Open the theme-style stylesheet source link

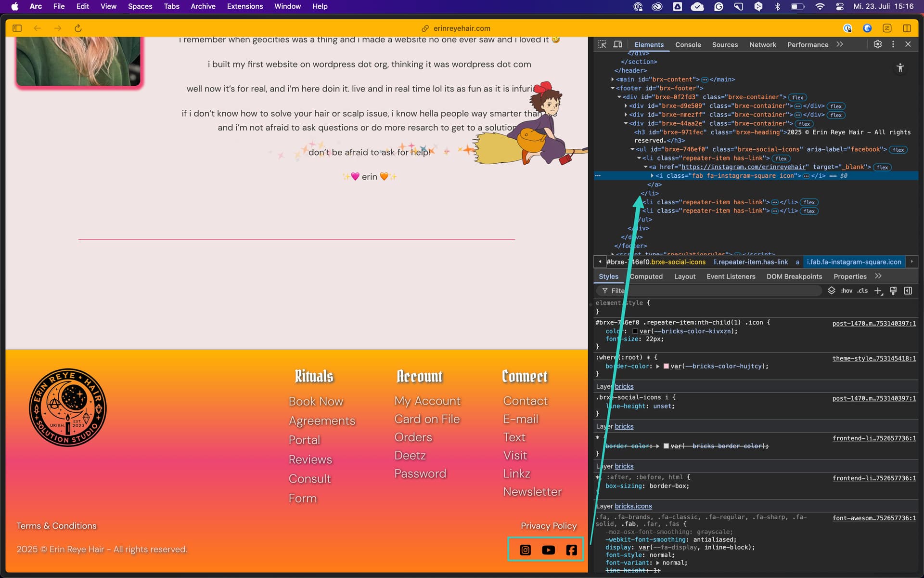click(874, 358)
